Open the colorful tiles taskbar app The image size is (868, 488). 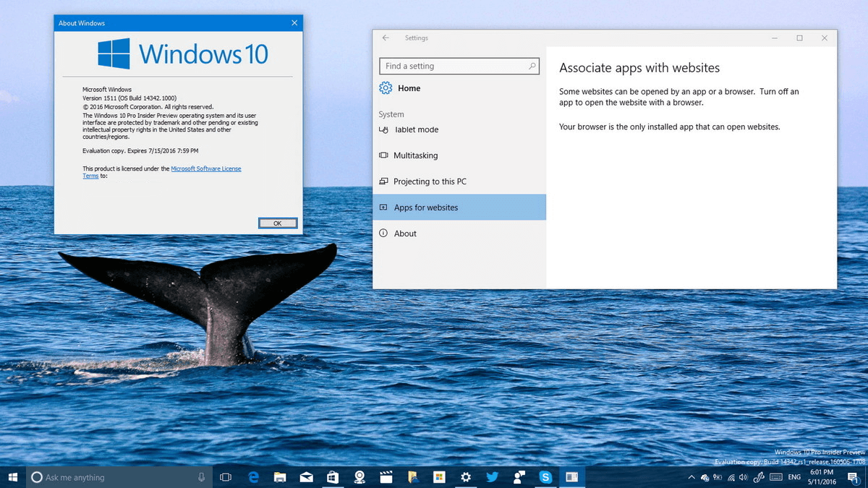[x=438, y=477]
